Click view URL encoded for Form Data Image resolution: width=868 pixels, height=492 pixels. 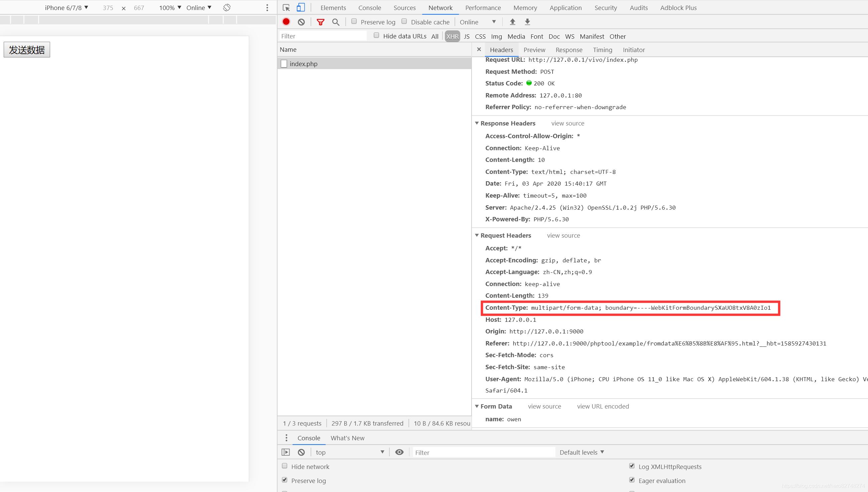(x=603, y=406)
